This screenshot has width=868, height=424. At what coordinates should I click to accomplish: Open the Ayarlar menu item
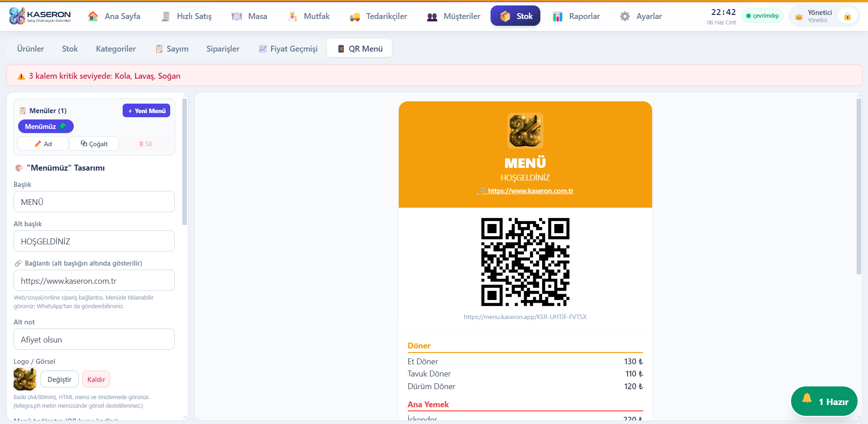tap(640, 16)
